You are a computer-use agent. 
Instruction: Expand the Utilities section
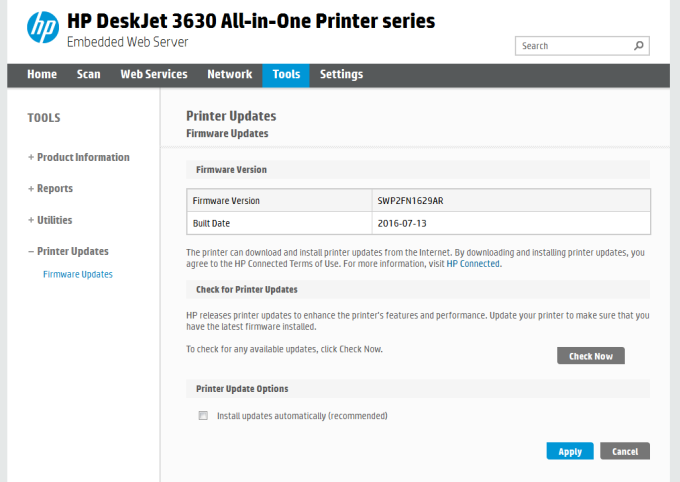tap(50, 220)
